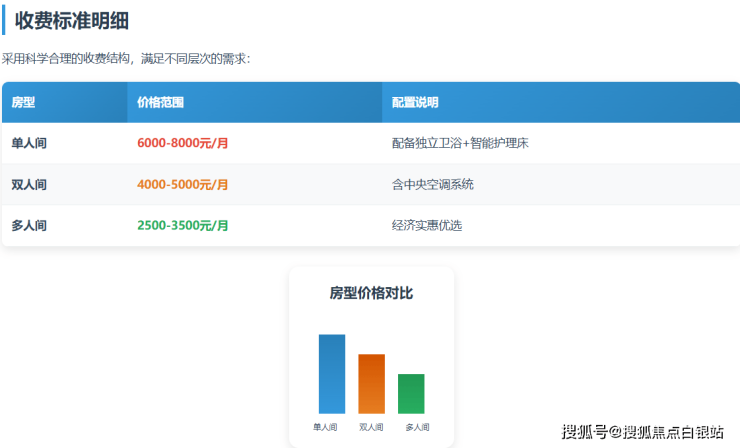Click the blue bar in the chart
The width and height of the screenshot is (740, 448).
pyautogui.click(x=332, y=374)
